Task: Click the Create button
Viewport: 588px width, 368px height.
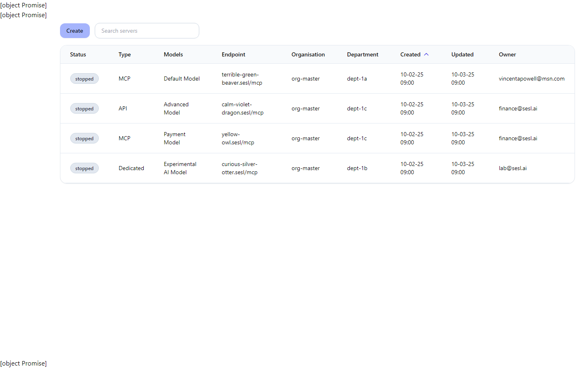Action: (x=74, y=30)
